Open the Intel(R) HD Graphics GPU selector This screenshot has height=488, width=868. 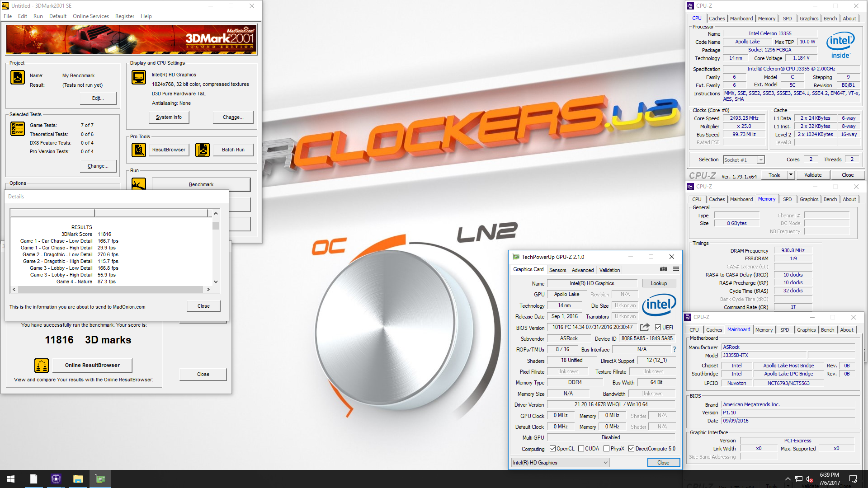pyautogui.click(x=560, y=463)
